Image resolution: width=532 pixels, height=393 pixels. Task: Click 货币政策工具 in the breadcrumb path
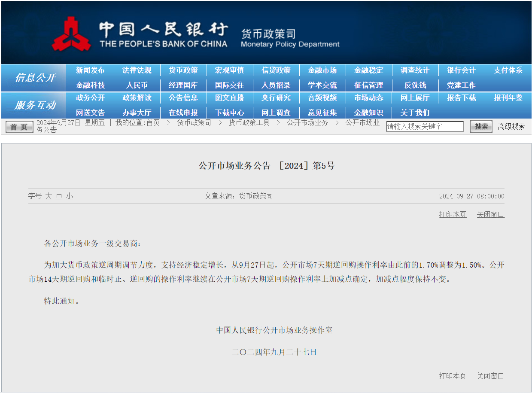(x=249, y=123)
